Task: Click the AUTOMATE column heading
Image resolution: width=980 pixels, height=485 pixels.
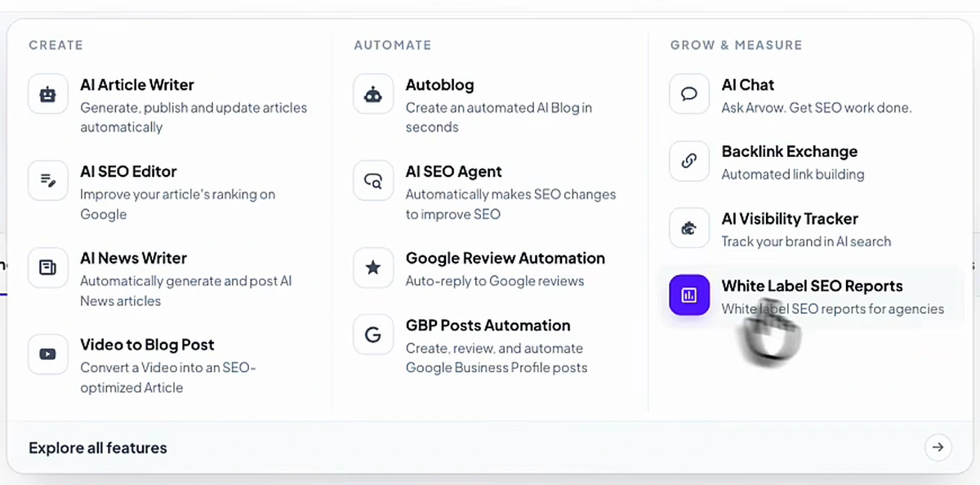Action: (392, 46)
